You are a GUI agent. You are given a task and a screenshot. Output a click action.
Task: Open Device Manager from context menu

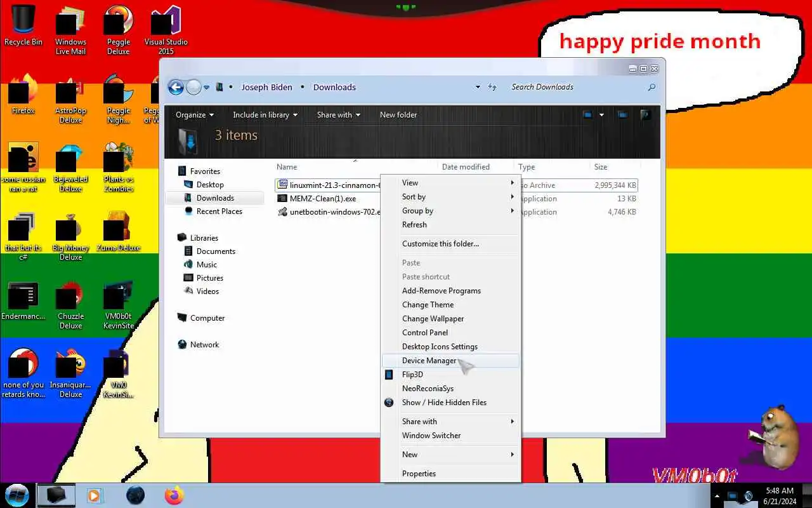coord(451,361)
